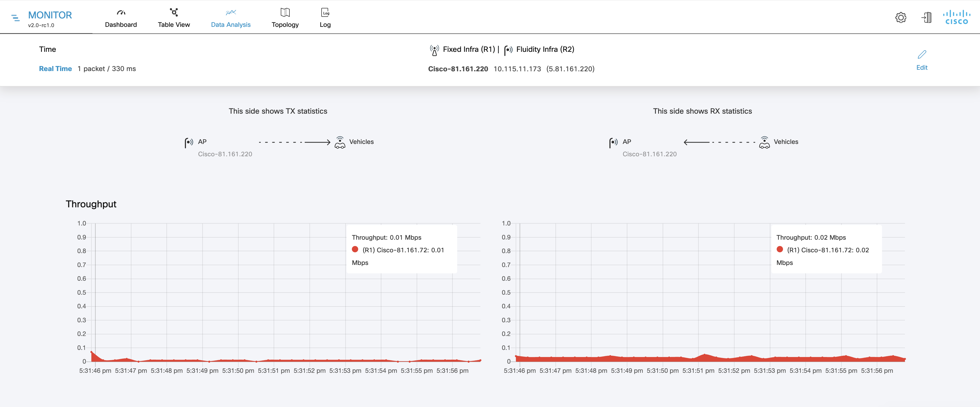Select the Table View node icon
The width and height of the screenshot is (980, 407).
click(x=174, y=12)
